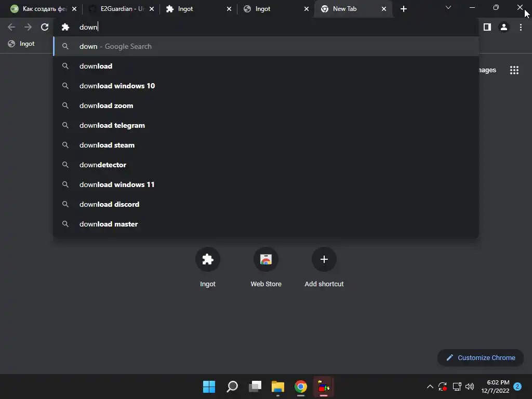Screen dimensions: 532x399
Task: Click the puzzle-piece icon in the address bar
Action: pos(65,27)
